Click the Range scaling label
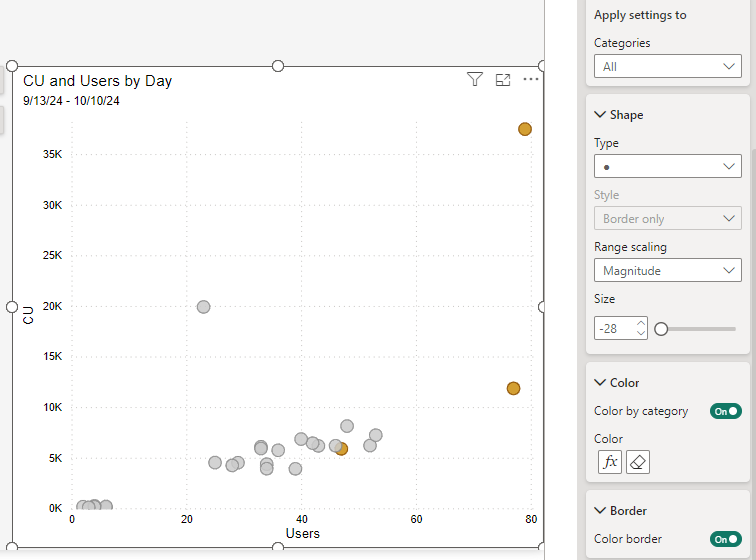 click(x=630, y=247)
